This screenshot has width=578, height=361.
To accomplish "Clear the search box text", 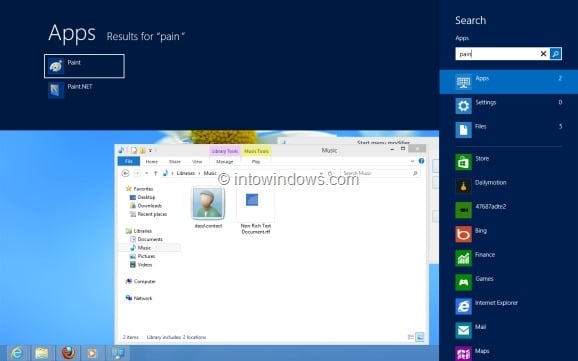I will (x=543, y=54).
